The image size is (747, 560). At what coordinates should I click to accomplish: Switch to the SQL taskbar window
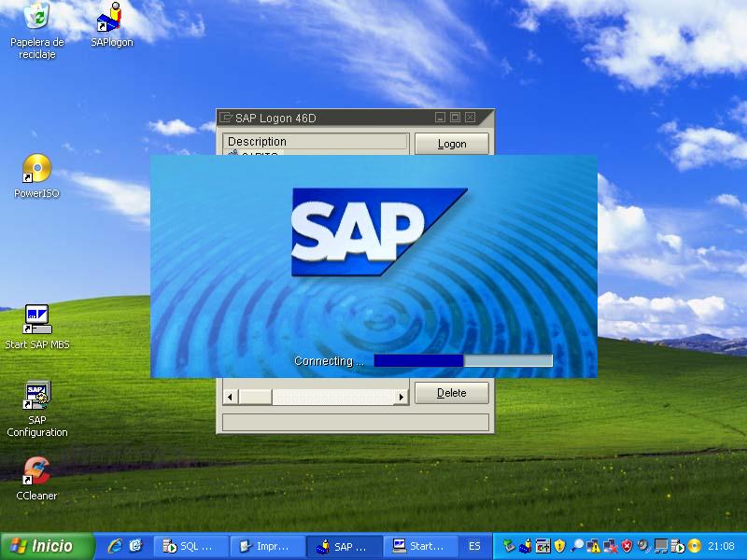pos(191,546)
